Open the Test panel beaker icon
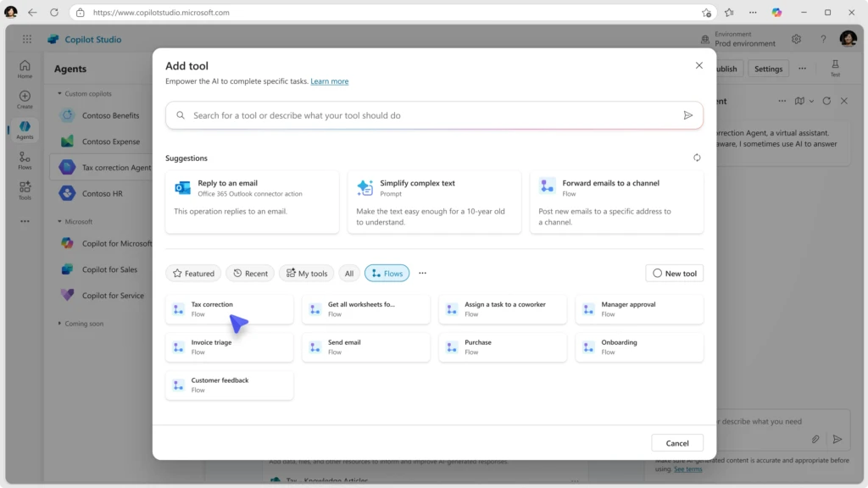The height and width of the screenshot is (488, 868). point(835,64)
